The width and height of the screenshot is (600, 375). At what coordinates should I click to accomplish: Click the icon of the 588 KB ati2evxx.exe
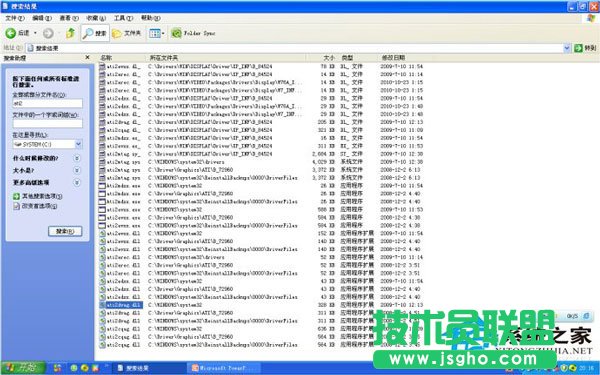pos(102,210)
